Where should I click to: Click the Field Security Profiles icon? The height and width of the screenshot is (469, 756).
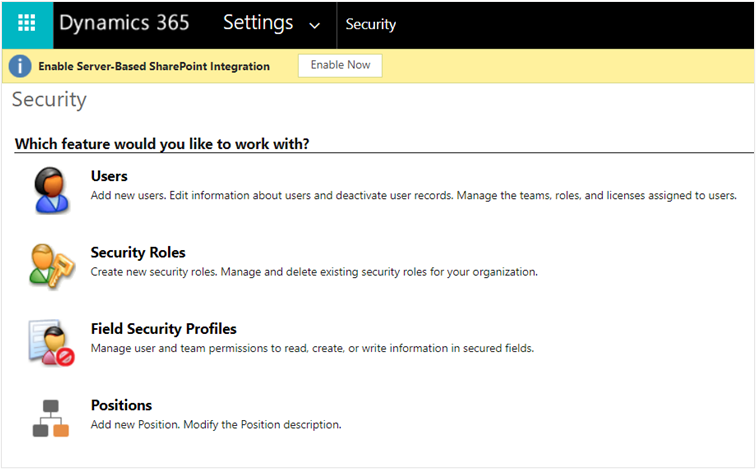(x=52, y=343)
